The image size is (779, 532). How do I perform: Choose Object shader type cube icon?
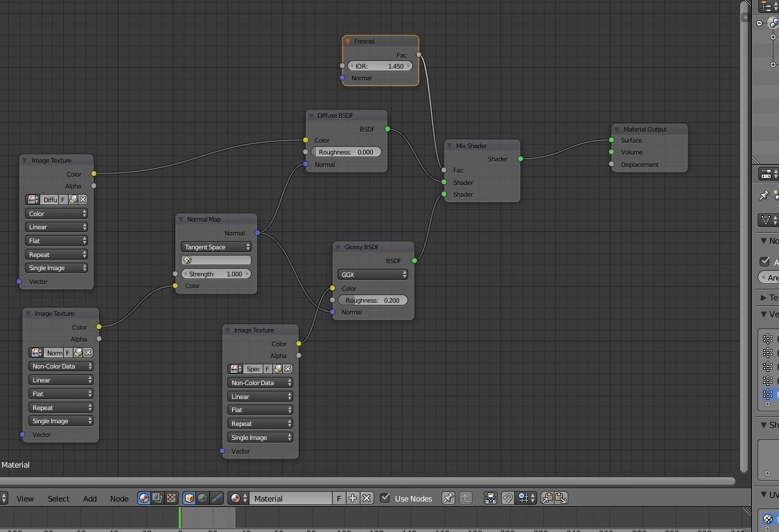[x=189, y=498]
